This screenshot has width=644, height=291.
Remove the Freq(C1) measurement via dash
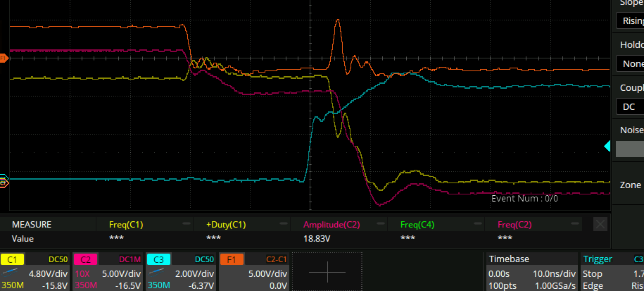tap(186, 224)
